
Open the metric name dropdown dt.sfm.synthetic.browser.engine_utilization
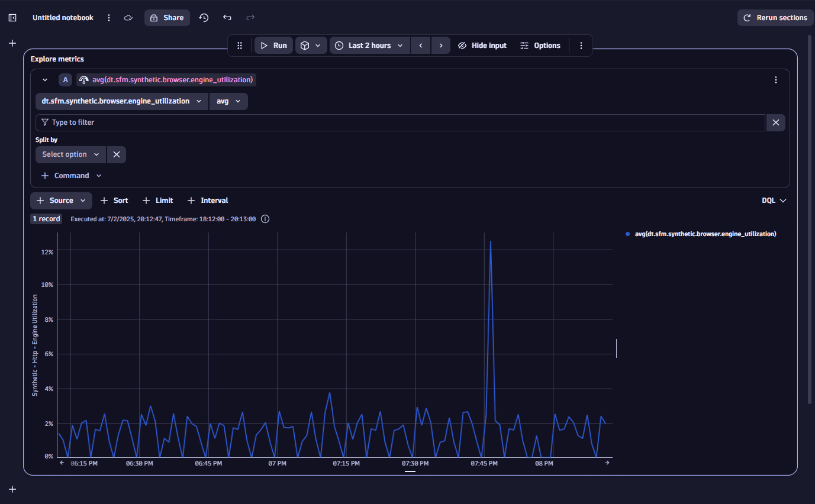point(122,101)
